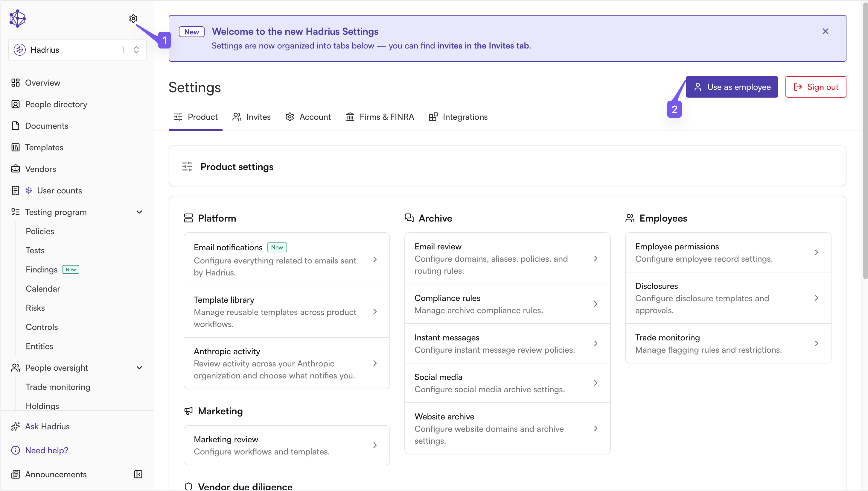Click Use as employee button
Viewport: 868px width, 491px height.
[x=732, y=87]
